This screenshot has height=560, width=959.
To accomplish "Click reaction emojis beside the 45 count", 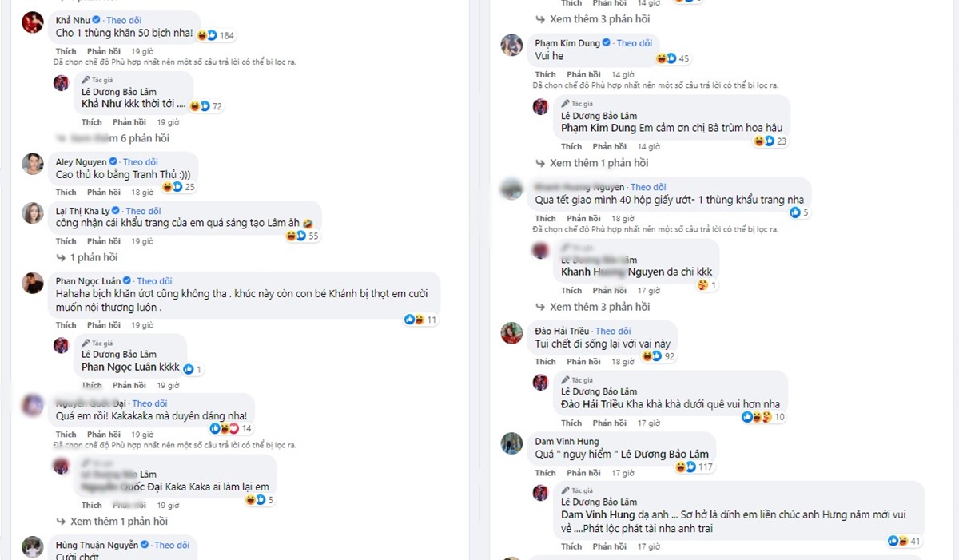I will click(x=667, y=58).
